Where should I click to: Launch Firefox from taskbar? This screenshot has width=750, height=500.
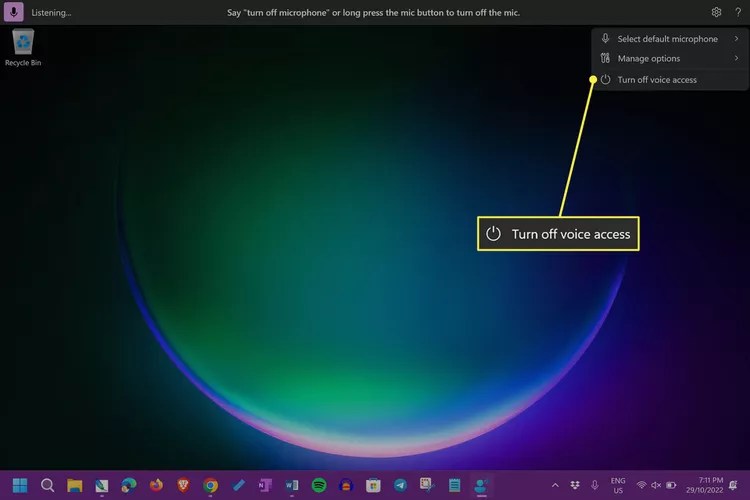point(156,485)
